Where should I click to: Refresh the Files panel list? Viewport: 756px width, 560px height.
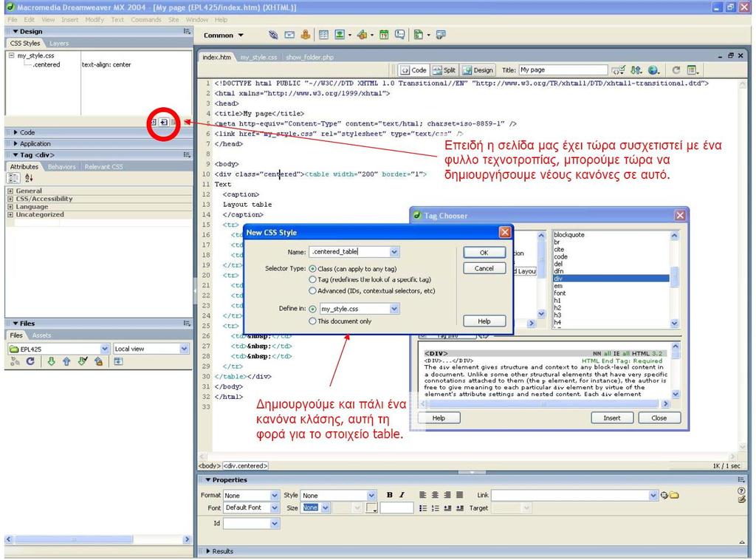tap(30, 361)
